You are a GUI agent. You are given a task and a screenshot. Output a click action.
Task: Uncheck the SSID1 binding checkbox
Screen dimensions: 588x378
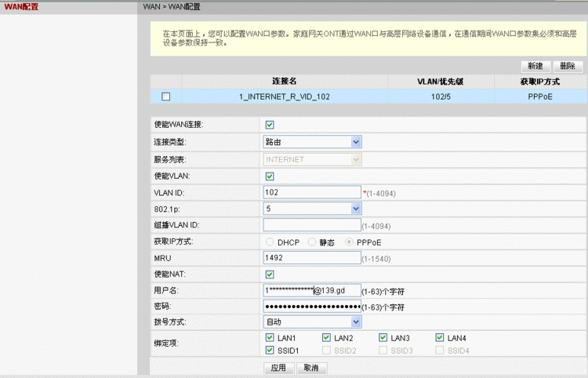(x=270, y=351)
